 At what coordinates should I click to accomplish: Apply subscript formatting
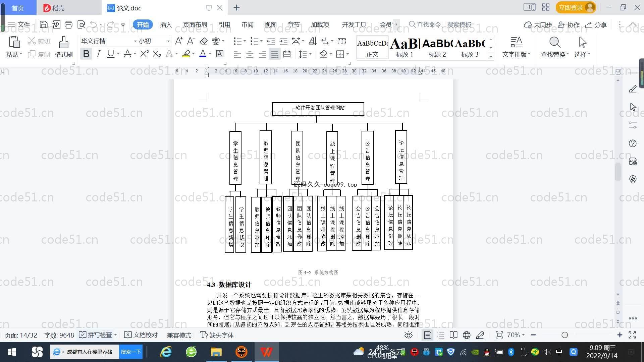157,54
